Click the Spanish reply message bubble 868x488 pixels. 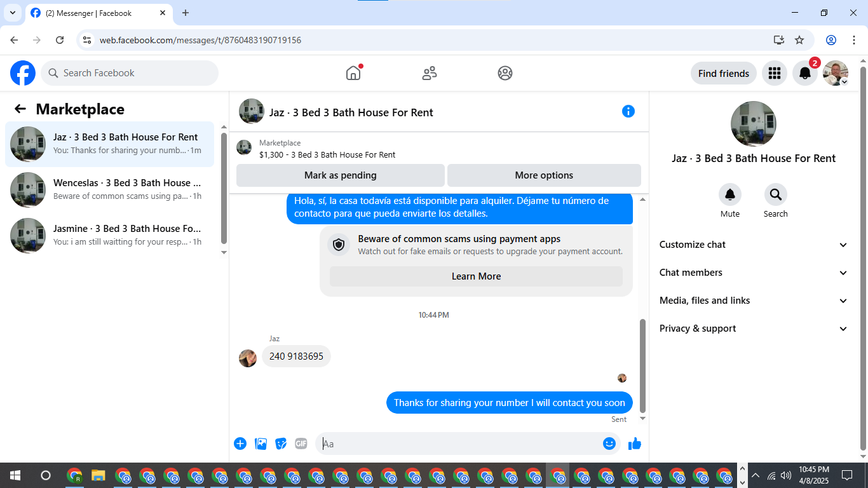(459, 208)
